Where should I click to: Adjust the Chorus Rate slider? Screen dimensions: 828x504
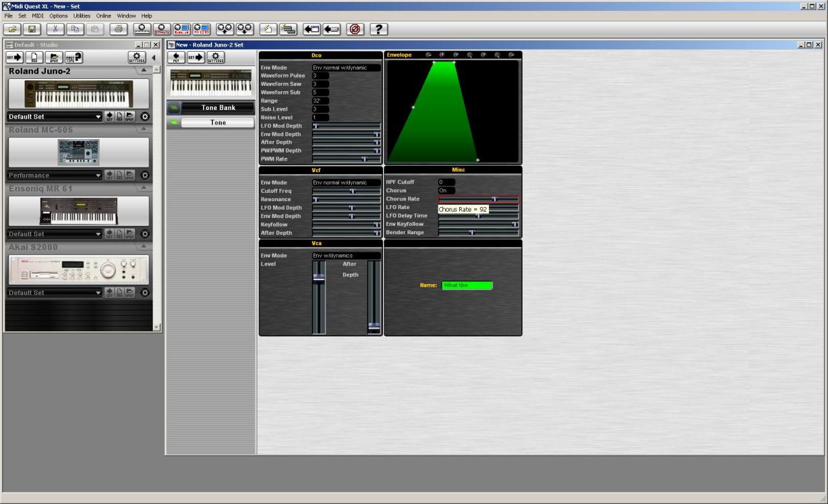point(479,199)
